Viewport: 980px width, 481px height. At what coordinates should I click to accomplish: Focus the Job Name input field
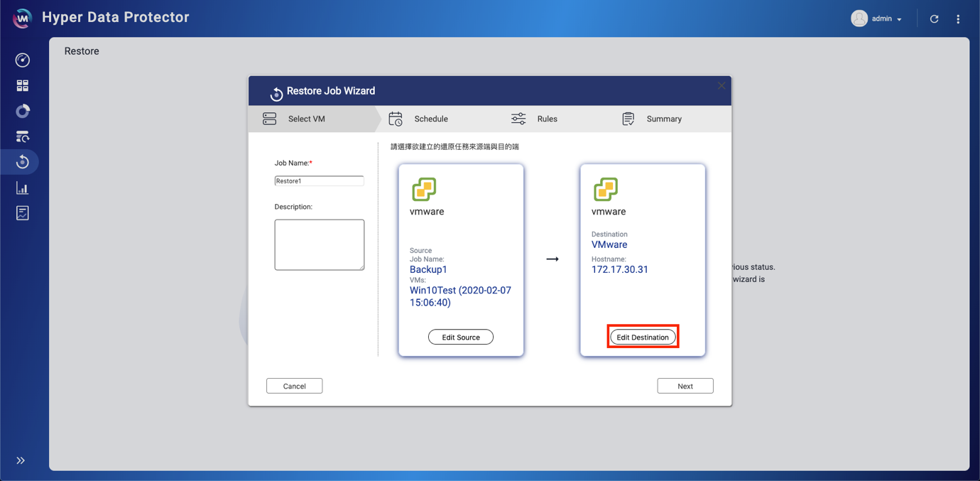pos(320,181)
